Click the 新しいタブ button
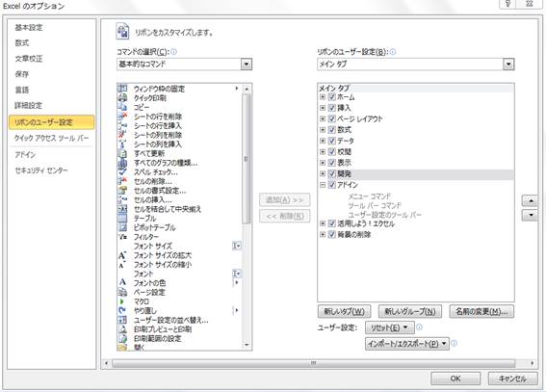This screenshot has width=546, height=392. pyautogui.click(x=344, y=311)
